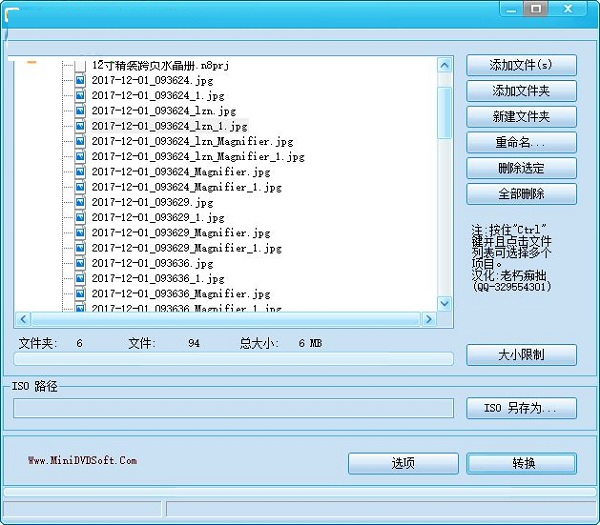Screen dimensions: 600x525
Task: Click the 总大小: 6 MB total size
Action: (x=281, y=343)
